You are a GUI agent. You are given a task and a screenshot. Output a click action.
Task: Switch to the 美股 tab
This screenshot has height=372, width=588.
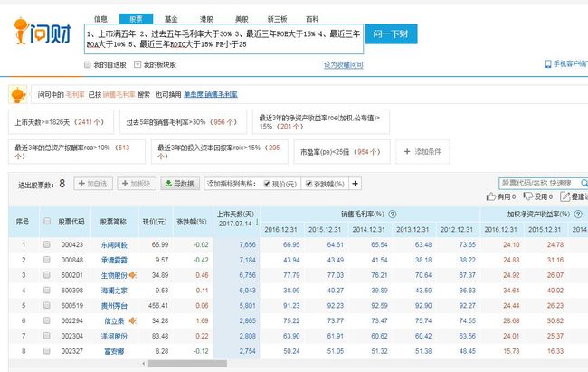[242, 19]
